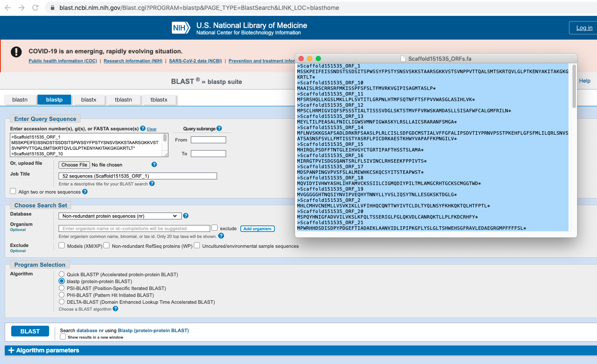The height and width of the screenshot is (364, 597).
Task: Check Non-redundant RefSeq proteins (WP) box
Action: [106, 245]
